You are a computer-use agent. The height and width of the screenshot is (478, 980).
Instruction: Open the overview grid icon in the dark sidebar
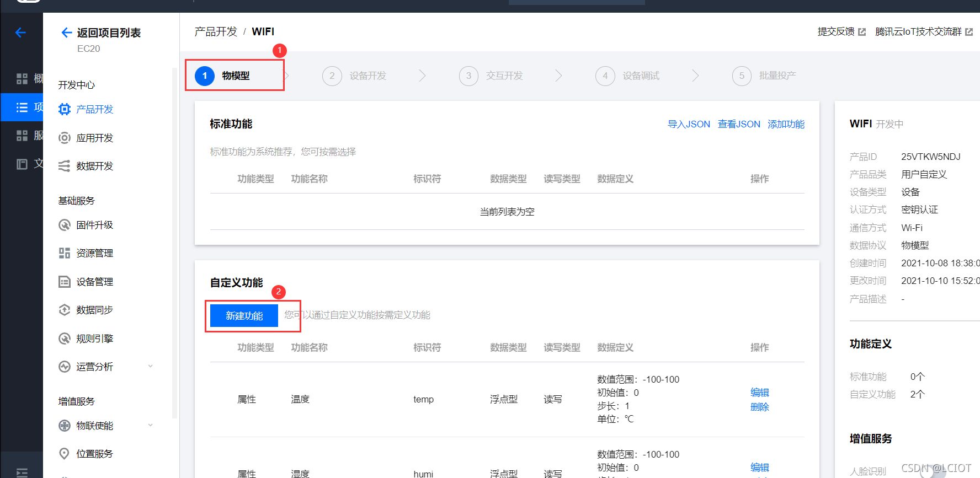pos(22,79)
